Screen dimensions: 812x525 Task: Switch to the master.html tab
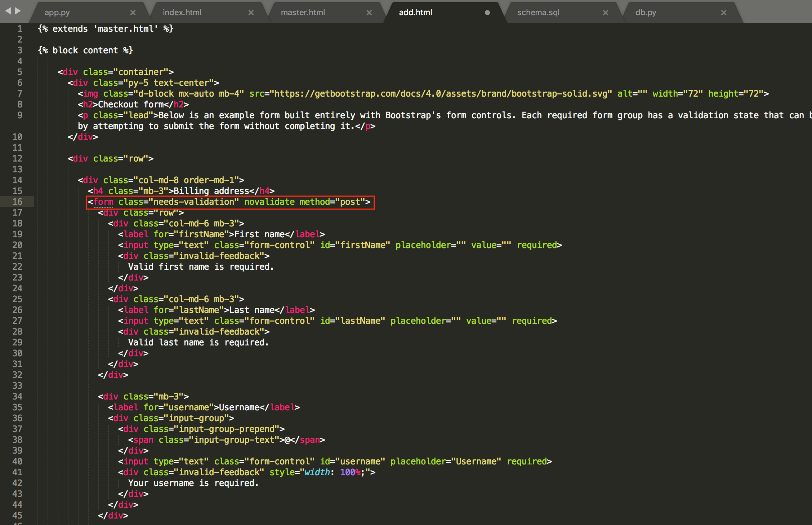click(303, 13)
